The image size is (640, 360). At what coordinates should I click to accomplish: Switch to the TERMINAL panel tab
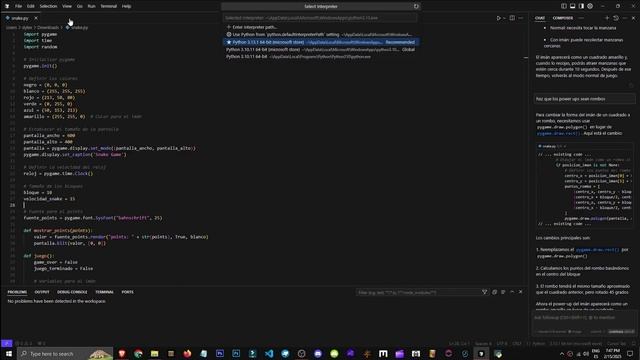click(x=104, y=292)
